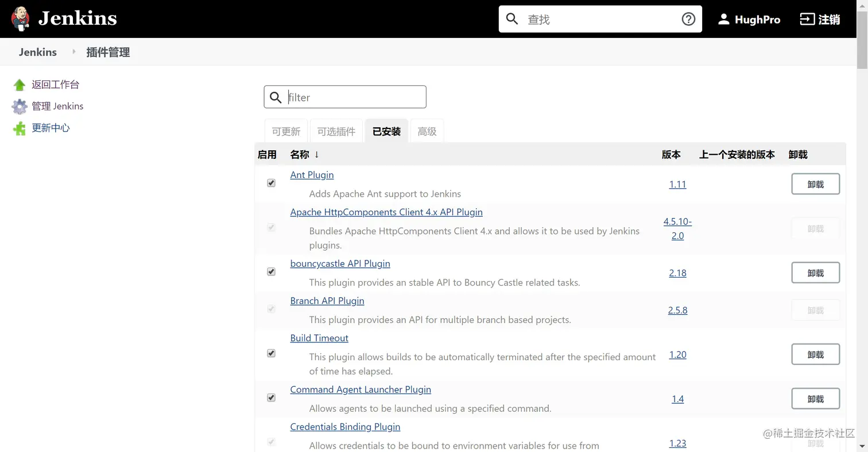The width and height of the screenshot is (868, 452).
Task: Switch to the 可更新 tab
Action: (x=286, y=131)
